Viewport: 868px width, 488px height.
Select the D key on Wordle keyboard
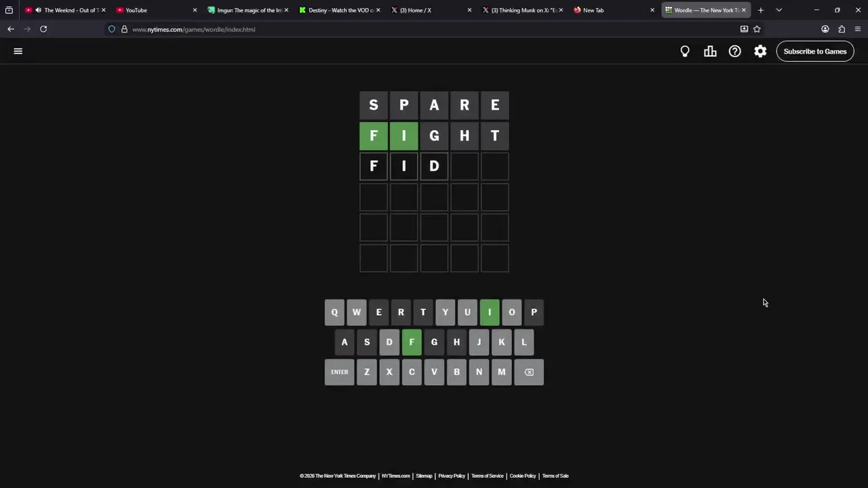(389, 342)
